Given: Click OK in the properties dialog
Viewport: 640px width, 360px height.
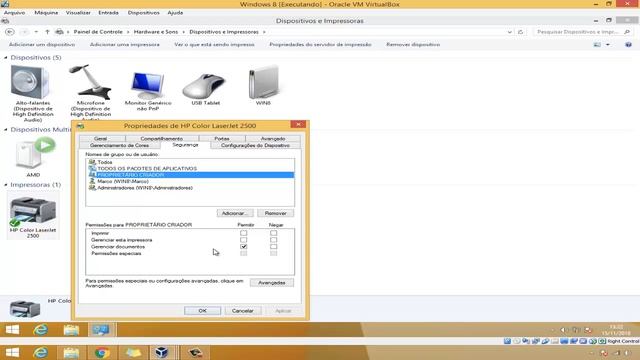Looking at the screenshot, I should point(202,311).
